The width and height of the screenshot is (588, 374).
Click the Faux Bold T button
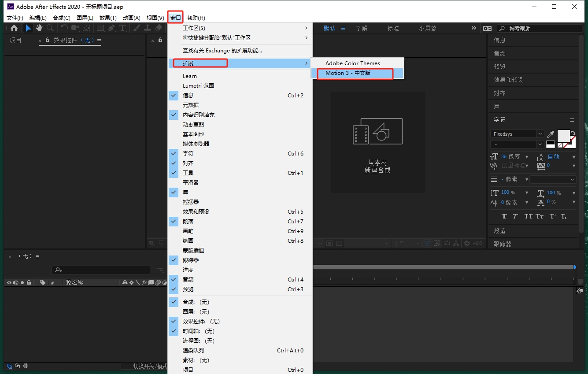coord(504,216)
